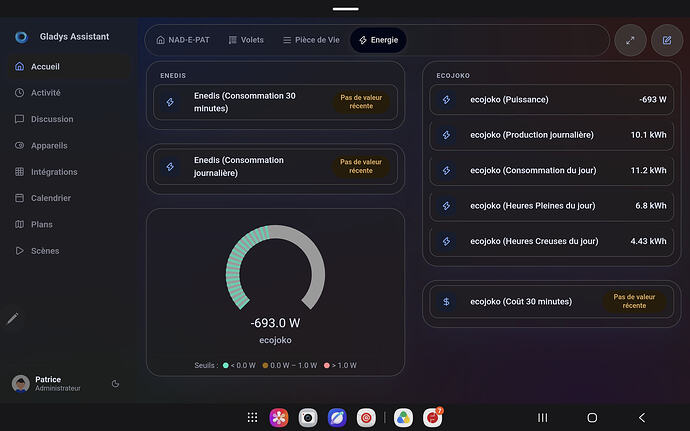
Task: Click the Appareils toggle icon
Action: click(19, 145)
